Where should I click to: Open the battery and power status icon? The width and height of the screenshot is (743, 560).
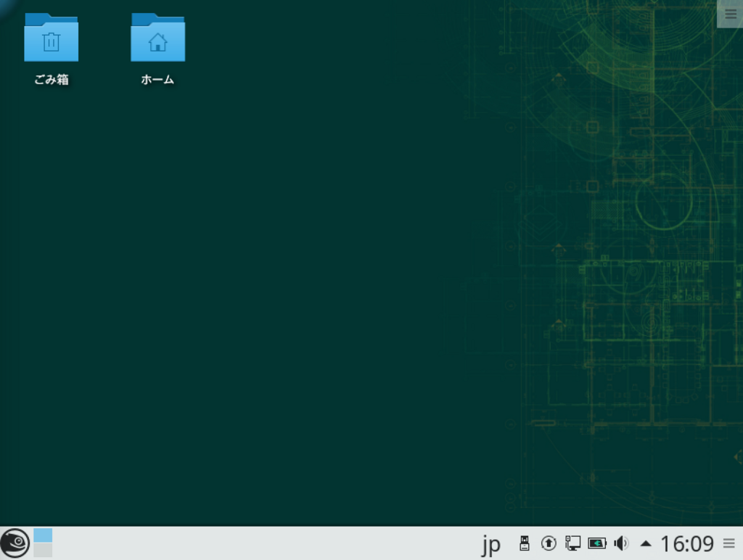click(x=597, y=543)
